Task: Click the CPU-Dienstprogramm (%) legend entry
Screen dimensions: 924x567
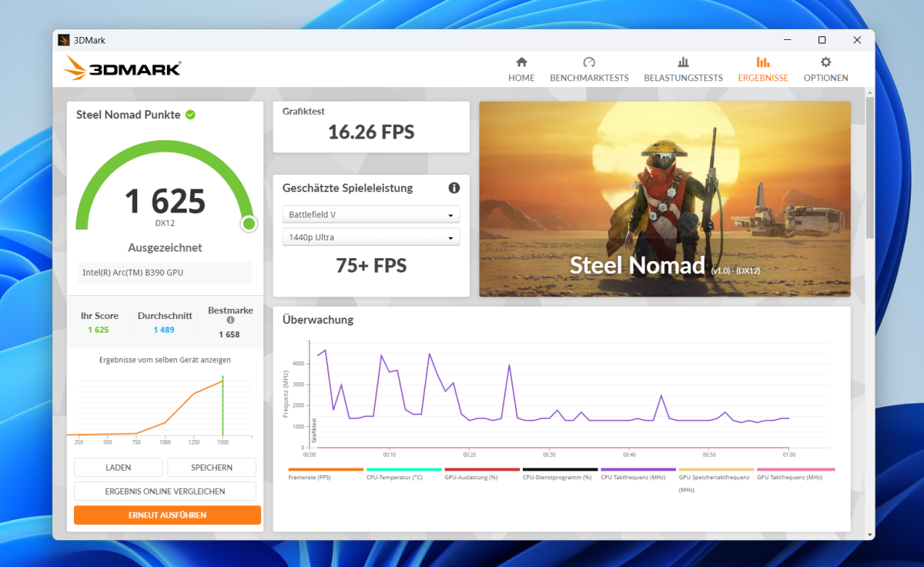Action: [560, 474]
